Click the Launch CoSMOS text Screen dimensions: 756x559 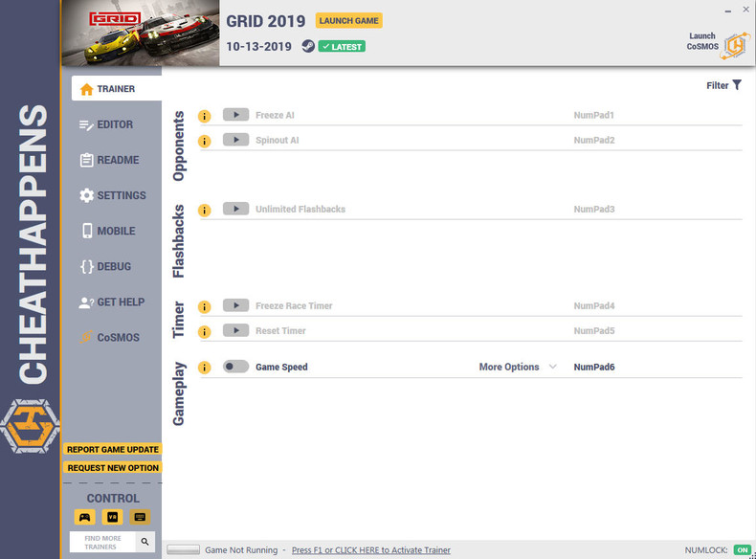(702, 41)
